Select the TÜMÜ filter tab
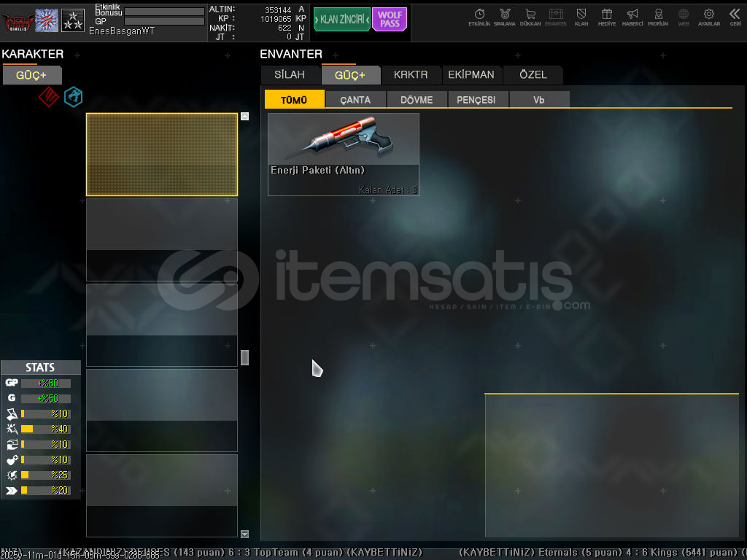The height and width of the screenshot is (560, 747). [x=294, y=99]
